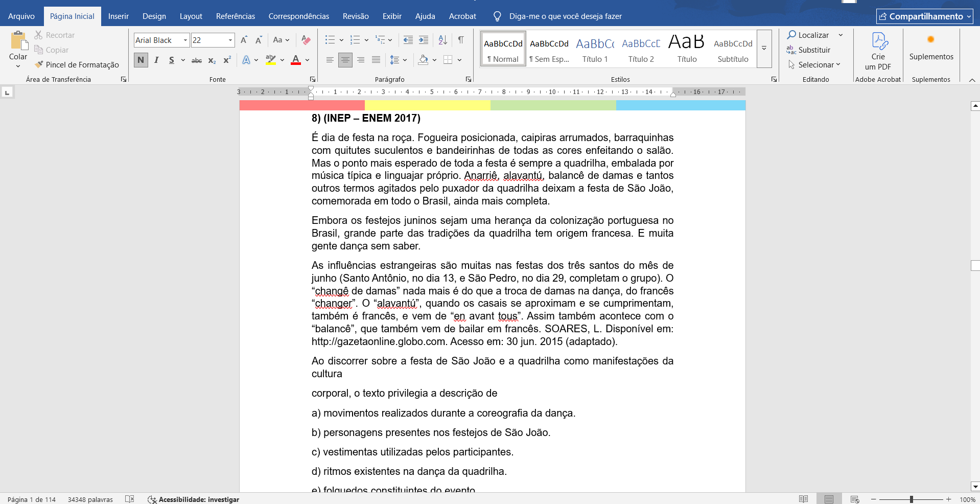
Task: Expand Fonte dialog launcher
Action: point(313,79)
